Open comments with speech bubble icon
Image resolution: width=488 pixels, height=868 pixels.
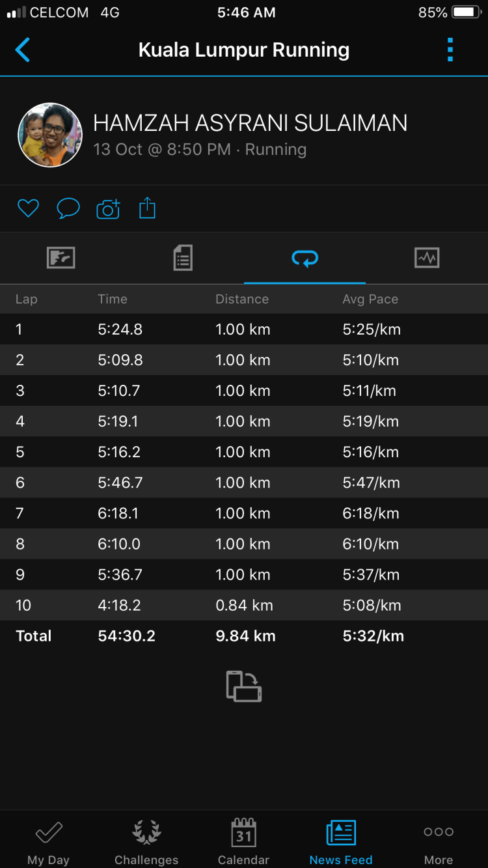pyautogui.click(x=68, y=208)
